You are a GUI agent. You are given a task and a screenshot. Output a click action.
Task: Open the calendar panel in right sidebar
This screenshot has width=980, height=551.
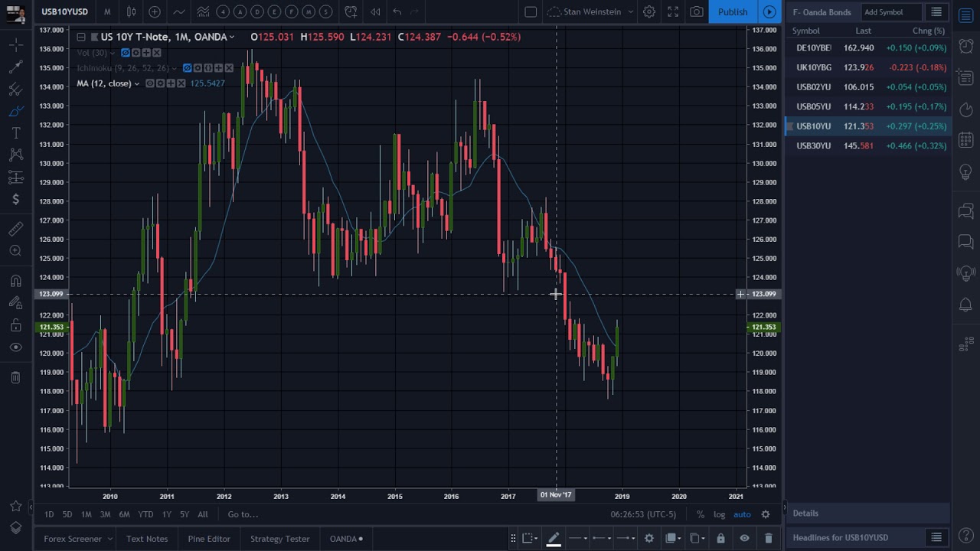[x=966, y=141]
